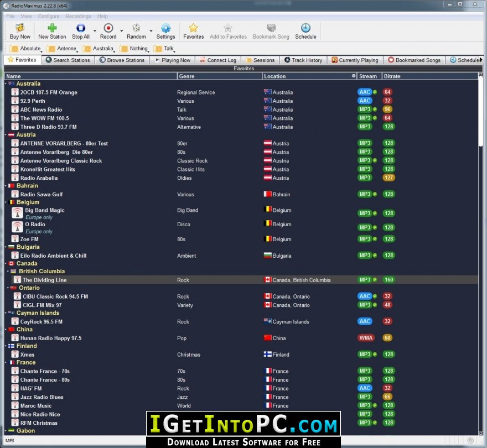The image size is (487, 448).
Task: Open Settings gear icon
Action: pos(165,32)
